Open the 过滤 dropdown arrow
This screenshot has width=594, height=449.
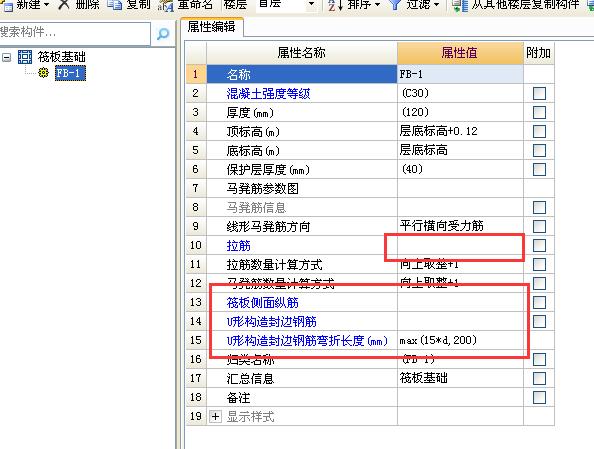click(x=436, y=5)
